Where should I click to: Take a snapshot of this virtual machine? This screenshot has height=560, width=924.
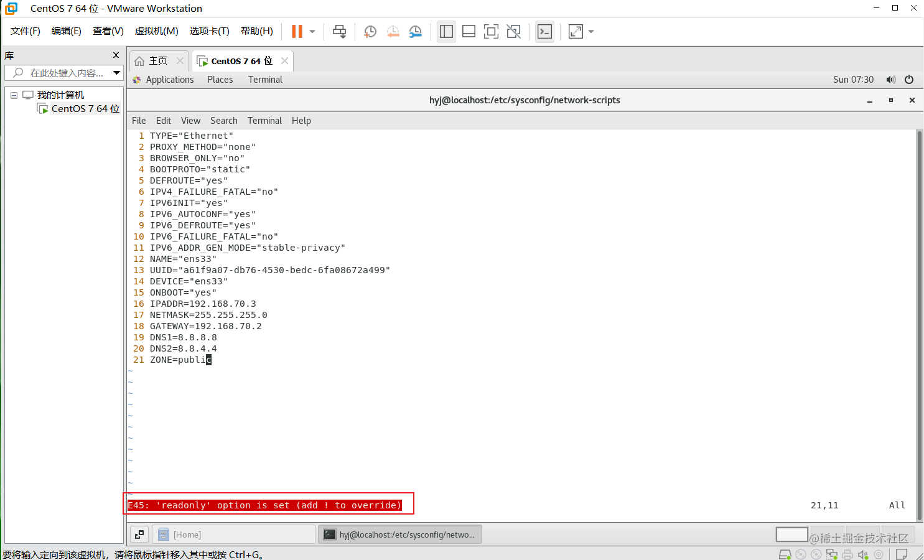[370, 31]
